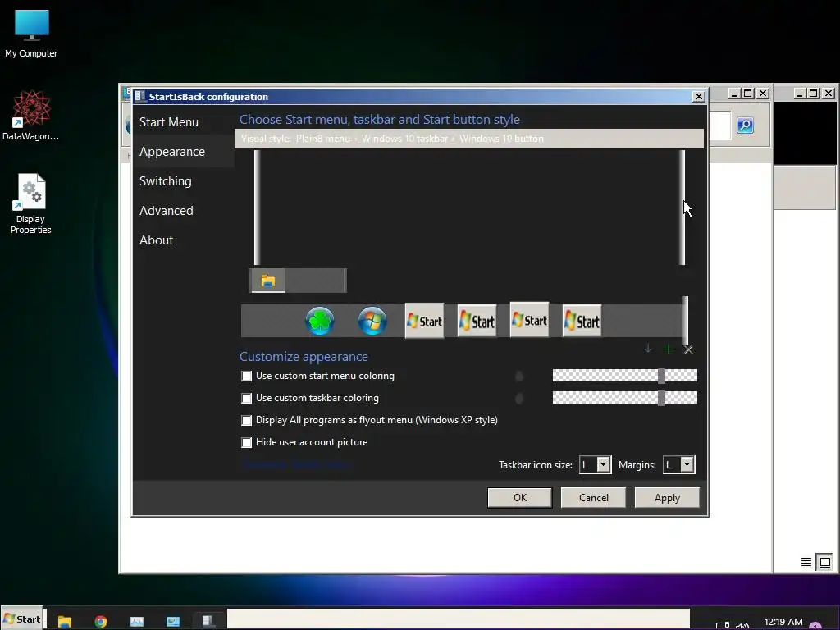
Task: Click the taskbar color droplet picker
Action: click(519, 398)
